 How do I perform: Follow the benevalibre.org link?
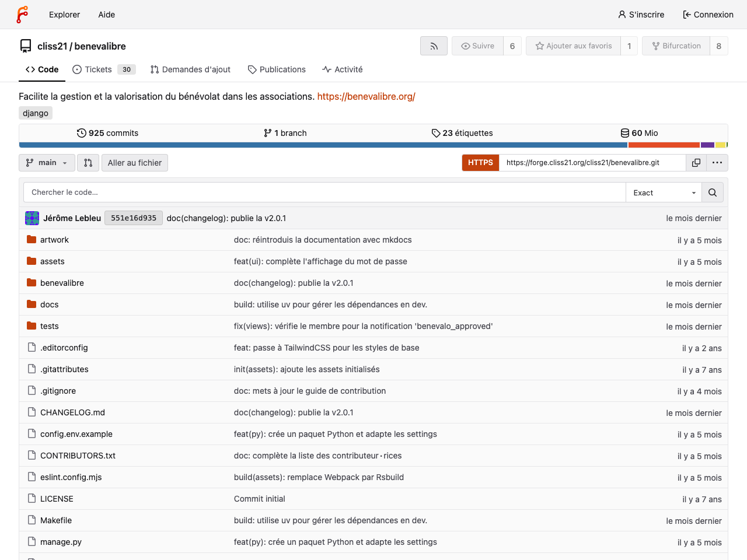click(x=366, y=96)
